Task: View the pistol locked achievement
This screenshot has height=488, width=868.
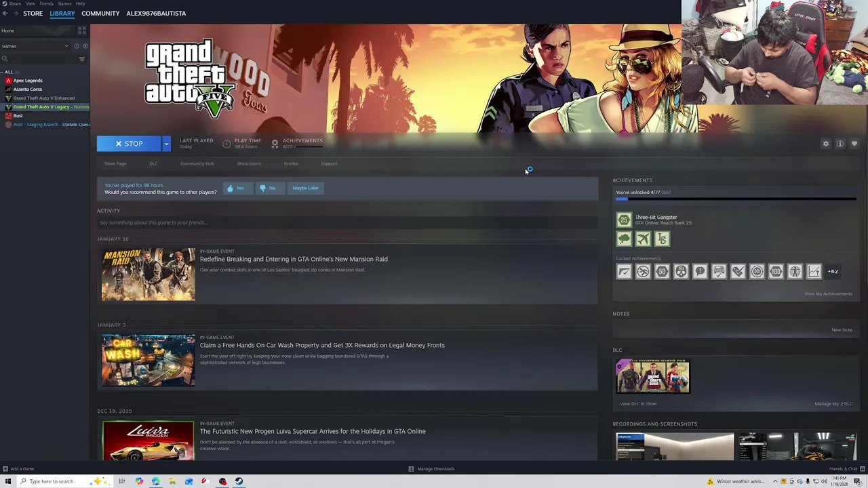Action: pyautogui.click(x=624, y=272)
